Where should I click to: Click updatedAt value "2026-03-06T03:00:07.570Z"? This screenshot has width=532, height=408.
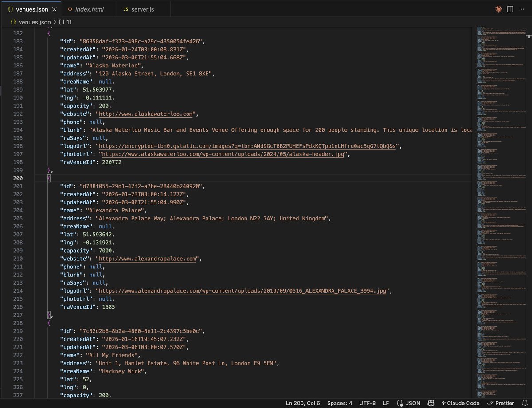point(145,347)
